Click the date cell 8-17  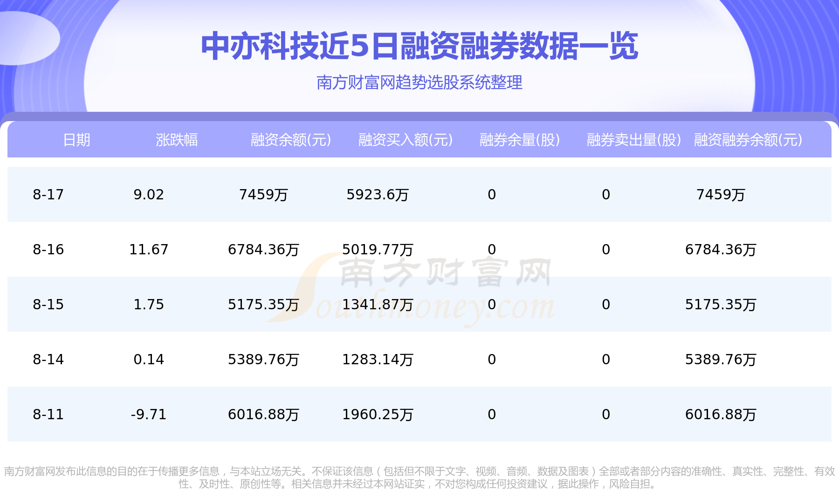48,194
